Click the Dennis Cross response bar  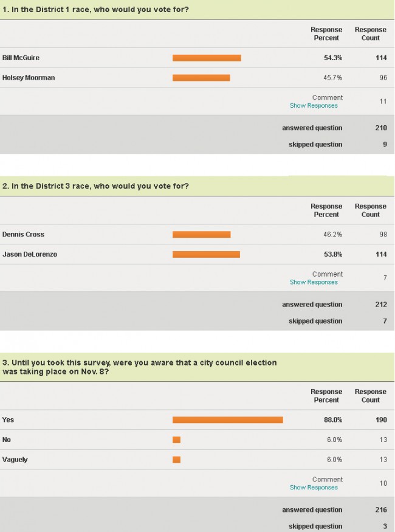[202, 235]
